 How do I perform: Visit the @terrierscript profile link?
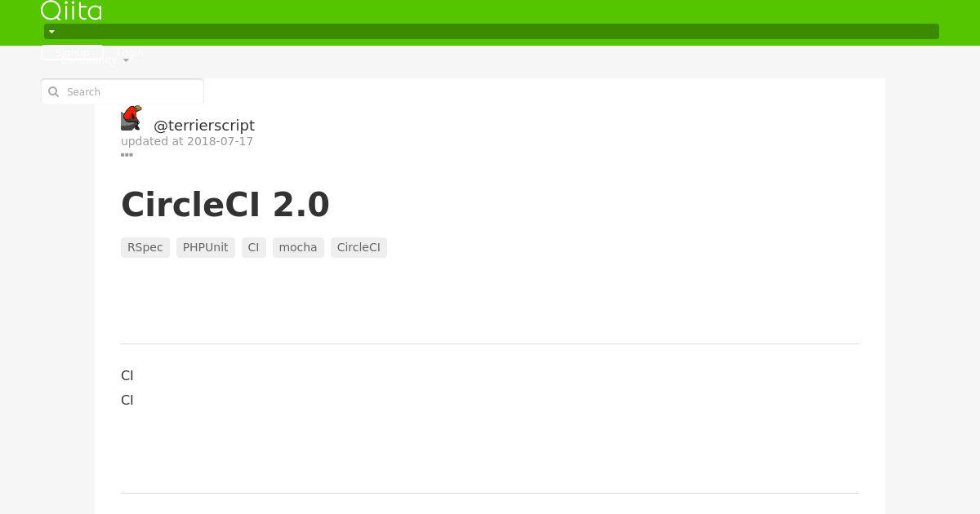pyautogui.click(x=204, y=125)
